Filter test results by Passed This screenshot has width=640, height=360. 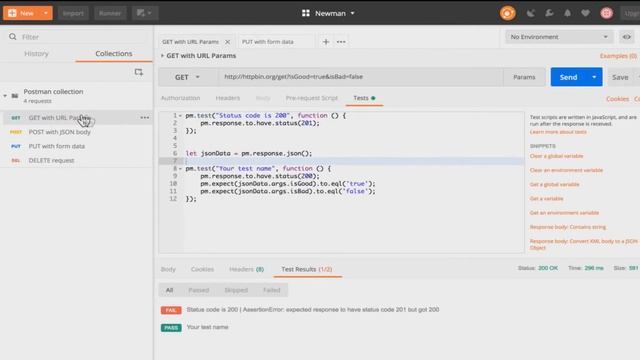[x=198, y=290]
